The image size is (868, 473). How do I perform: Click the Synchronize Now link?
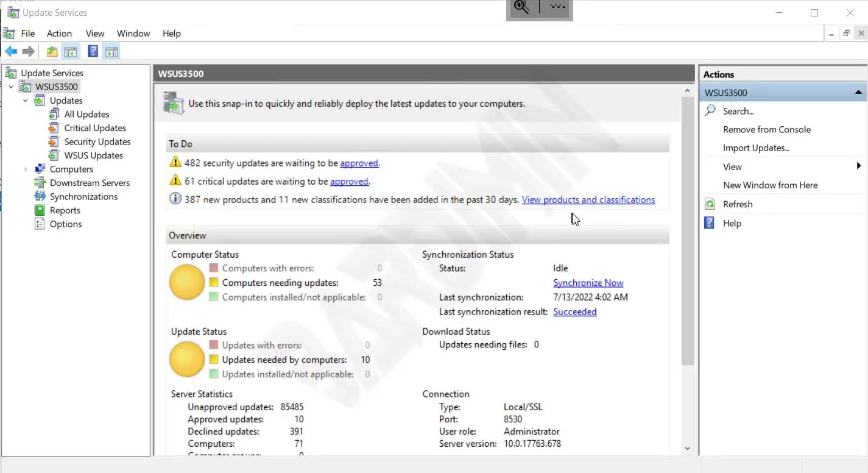point(588,283)
